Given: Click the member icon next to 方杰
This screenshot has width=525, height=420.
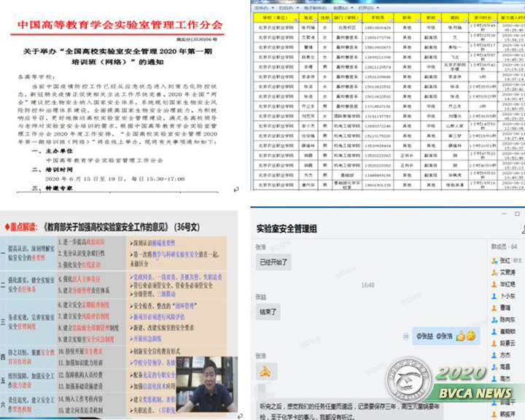Looking at the screenshot, I should point(494,355).
